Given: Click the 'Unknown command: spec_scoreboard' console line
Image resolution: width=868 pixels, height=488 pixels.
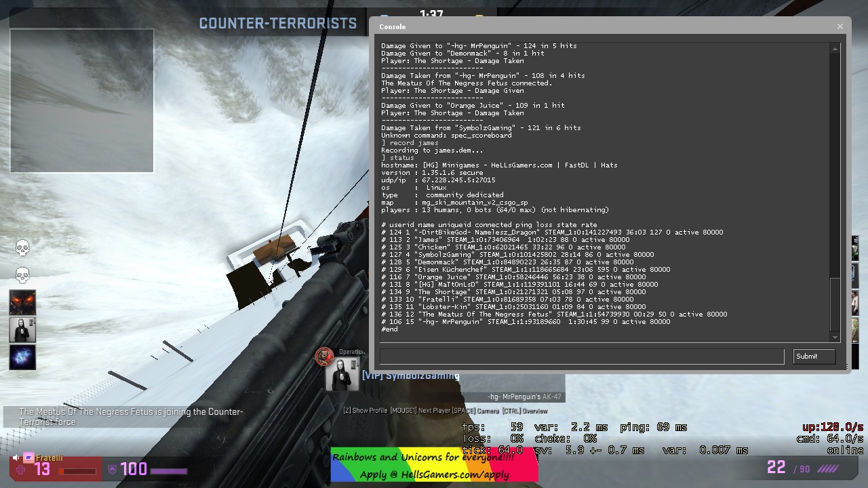Looking at the screenshot, I should (x=446, y=136).
